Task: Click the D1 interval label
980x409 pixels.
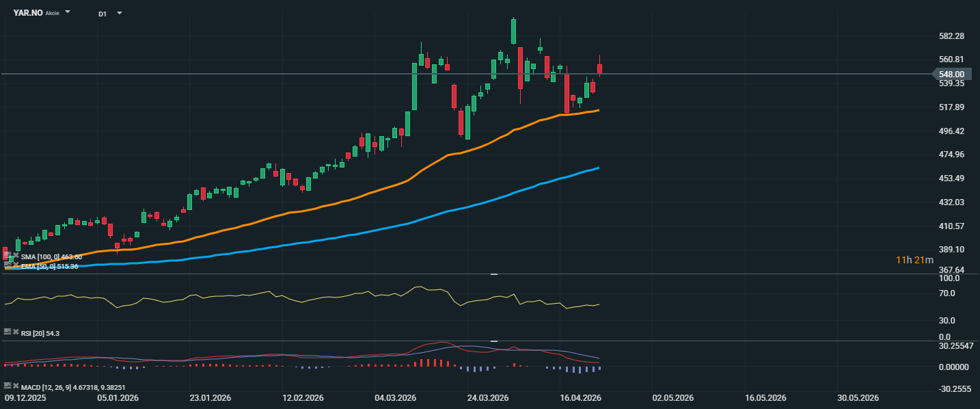Action: click(x=103, y=14)
